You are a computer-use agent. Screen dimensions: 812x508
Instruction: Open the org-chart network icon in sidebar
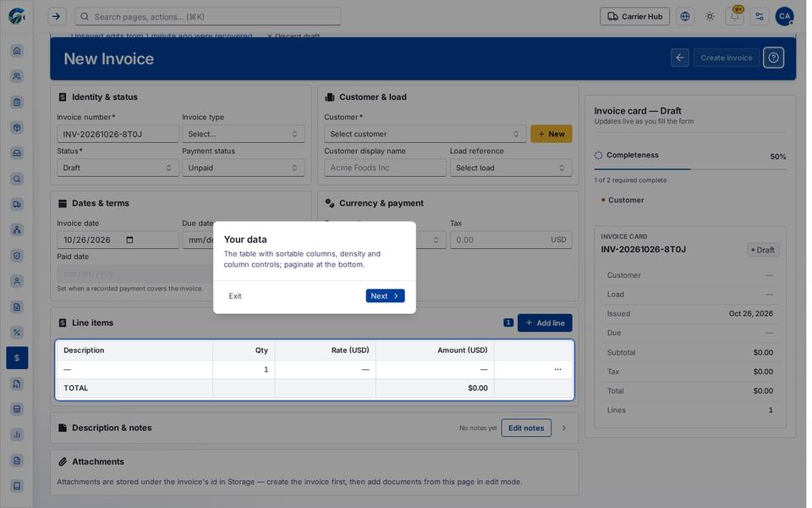[17, 229]
